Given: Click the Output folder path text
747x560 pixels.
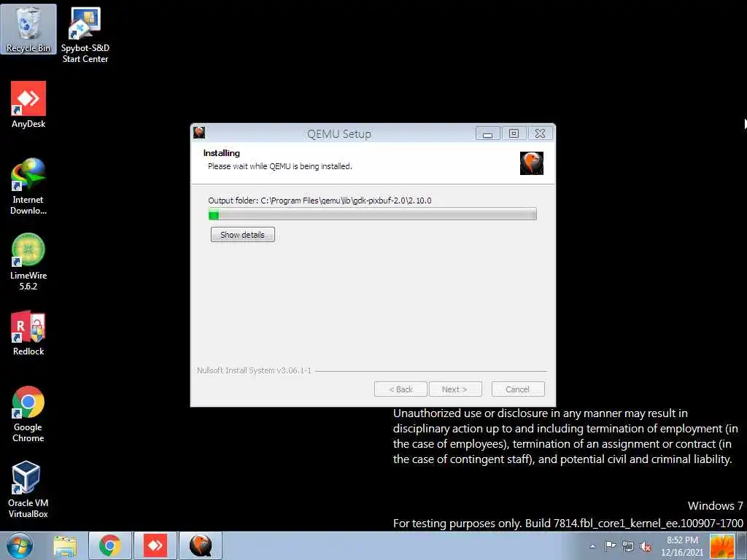Looking at the screenshot, I should point(320,201).
